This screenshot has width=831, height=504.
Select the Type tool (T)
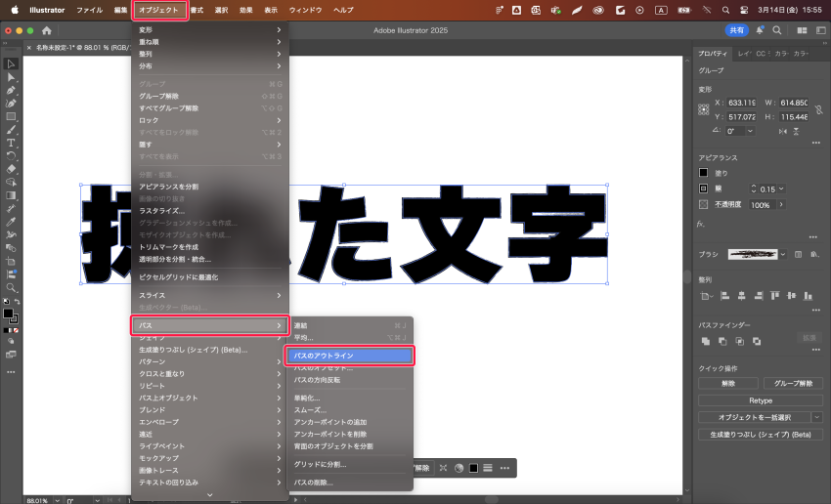pyautogui.click(x=12, y=143)
